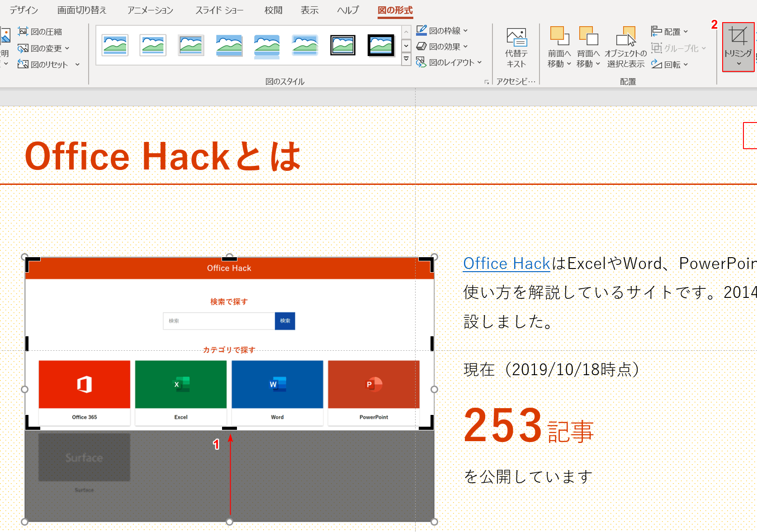757x532 pixels.
Task: Click the right-middle crop handle
Action: pyautogui.click(x=432, y=344)
